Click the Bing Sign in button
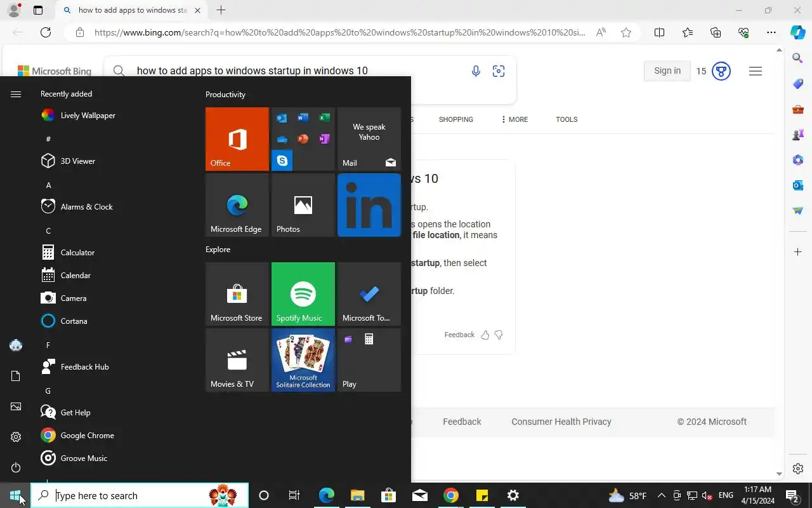The width and height of the screenshot is (812, 508). coord(667,71)
